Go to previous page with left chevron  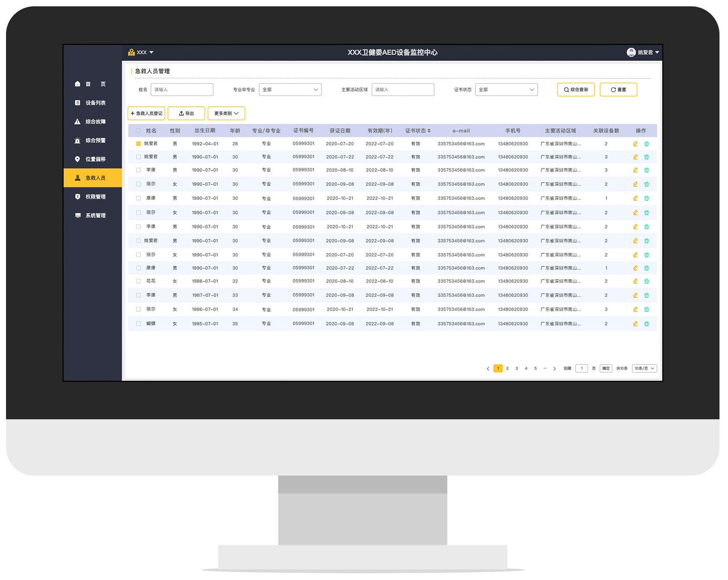pyautogui.click(x=488, y=369)
